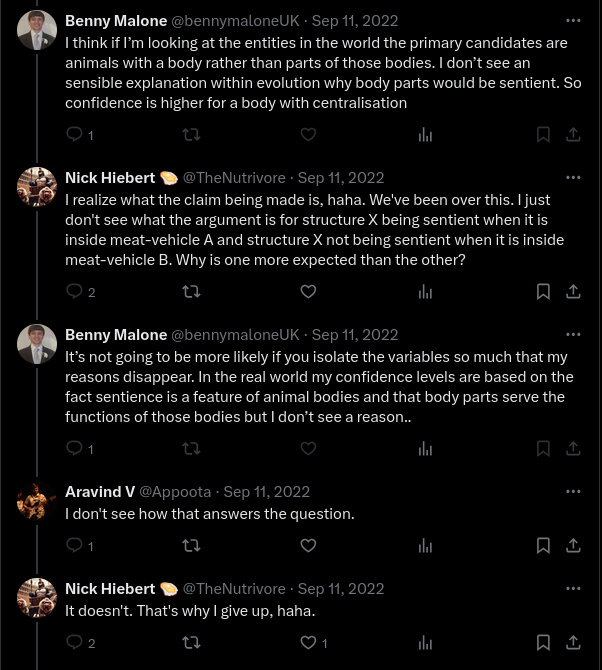
Task: Share Benny Malone's first tweet
Action: (573, 134)
